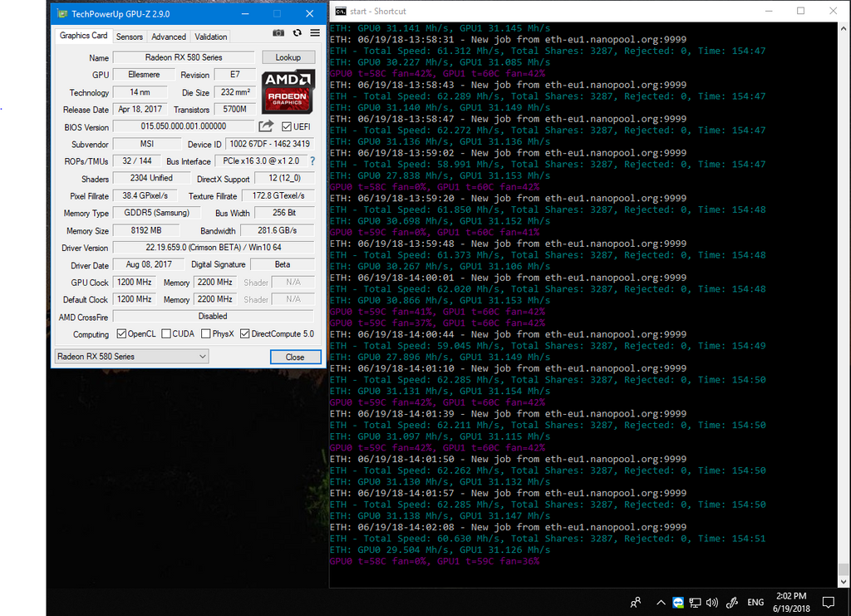Switch to the Advanced tab
The width and height of the screenshot is (851, 616).
tap(169, 37)
